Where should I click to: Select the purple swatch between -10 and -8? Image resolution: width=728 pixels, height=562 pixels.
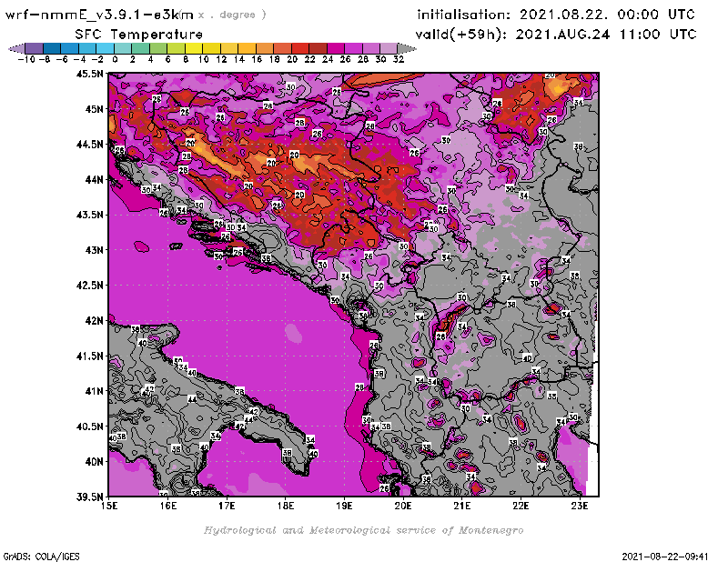(x=33, y=48)
